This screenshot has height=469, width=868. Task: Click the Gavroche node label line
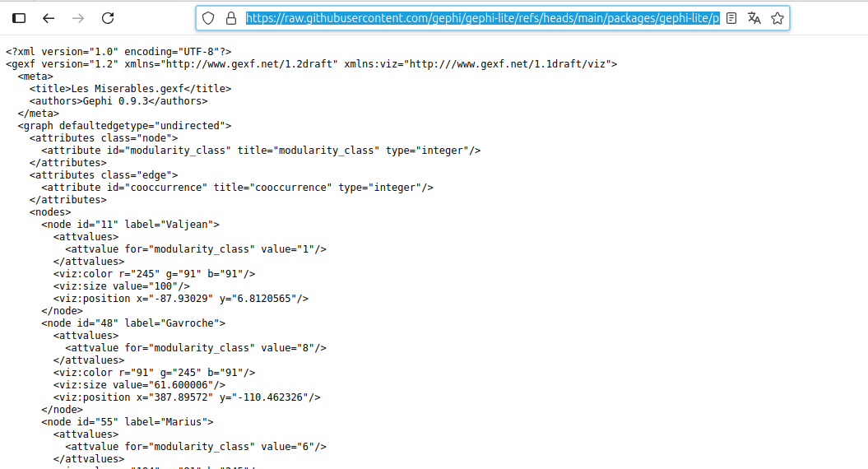pyautogui.click(x=133, y=323)
